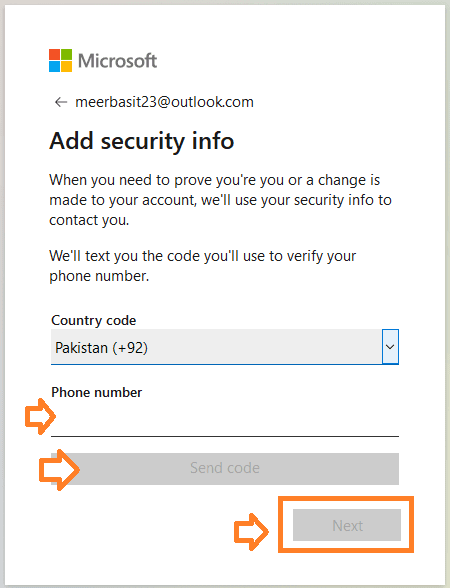Open the Pakistan (+92) country selector

click(x=225, y=346)
